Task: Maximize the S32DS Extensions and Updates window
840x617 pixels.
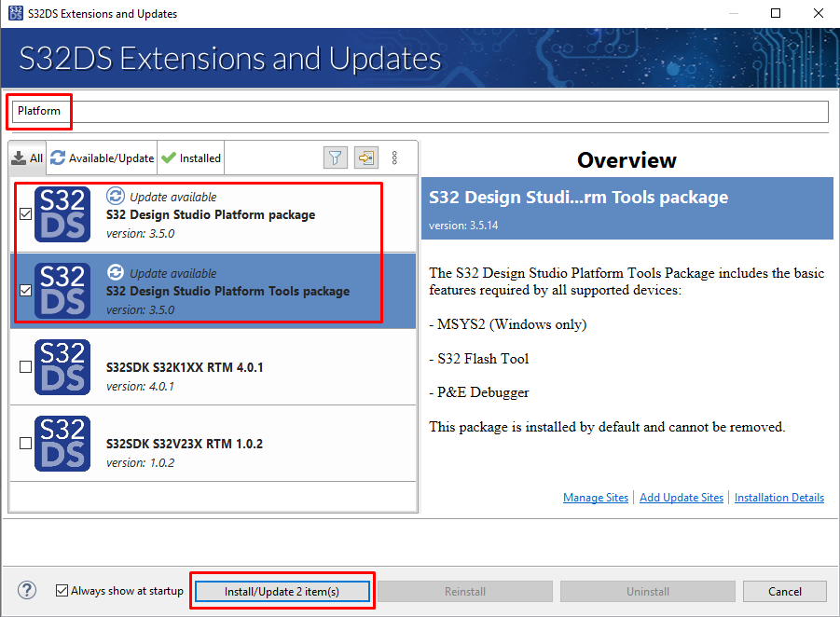Action: point(775,13)
